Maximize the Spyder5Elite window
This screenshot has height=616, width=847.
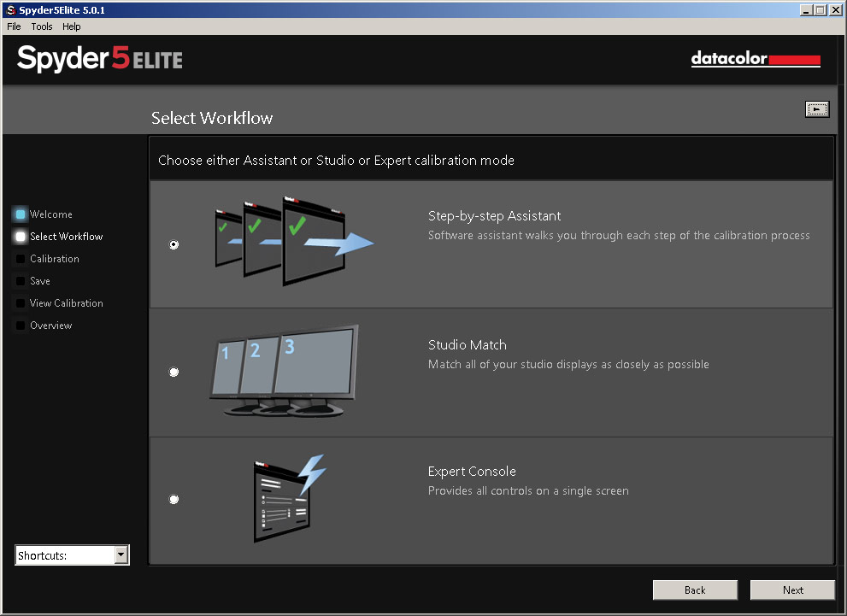coord(820,9)
